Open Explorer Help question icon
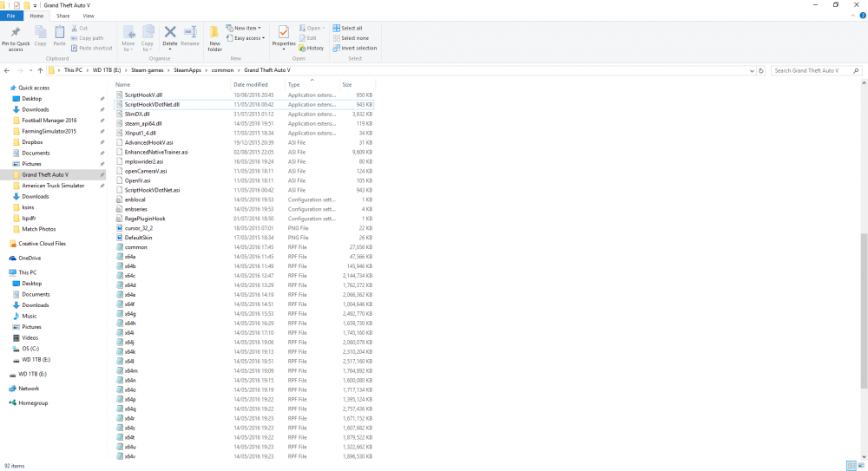The height and width of the screenshot is (471, 868). 863,16
